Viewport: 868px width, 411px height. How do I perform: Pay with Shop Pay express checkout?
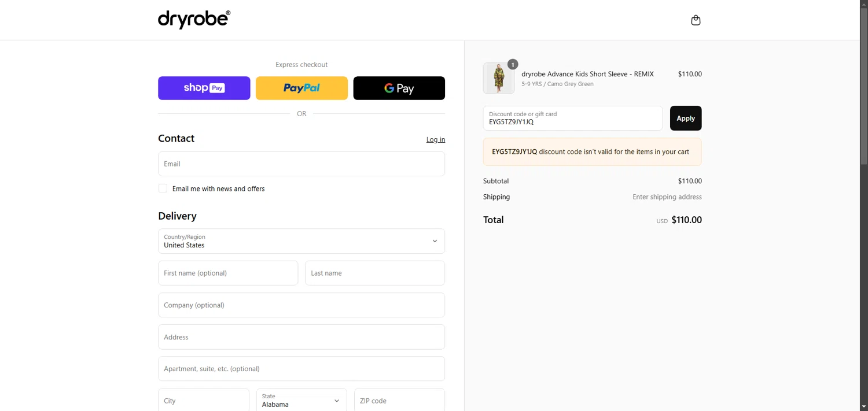tap(204, 88)
